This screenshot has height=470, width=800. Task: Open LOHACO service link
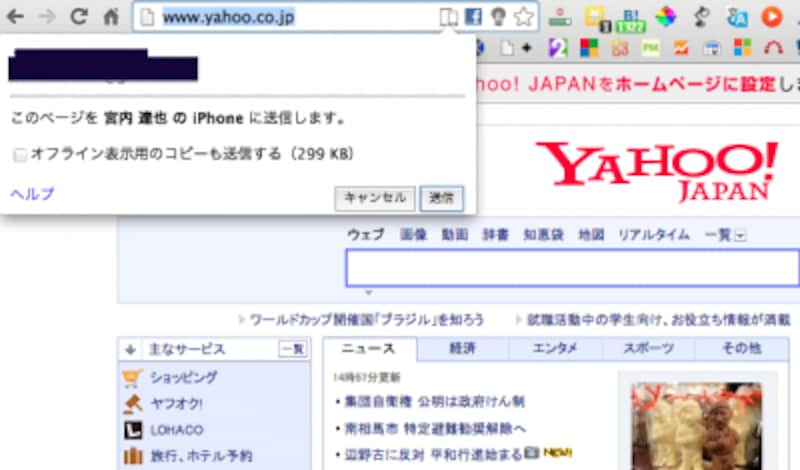tap(177, 430)
